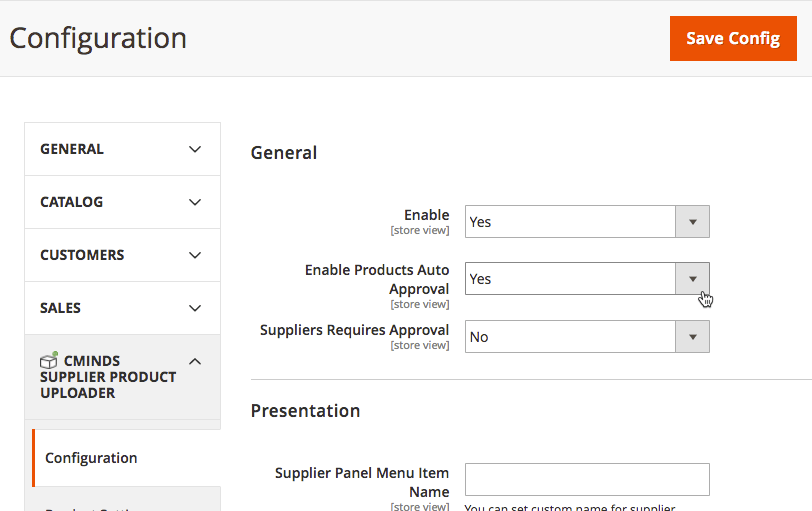Screen dimensions: 812x511
Task: Click the CUSTOMERS menu label
Action: pos(82,255)
